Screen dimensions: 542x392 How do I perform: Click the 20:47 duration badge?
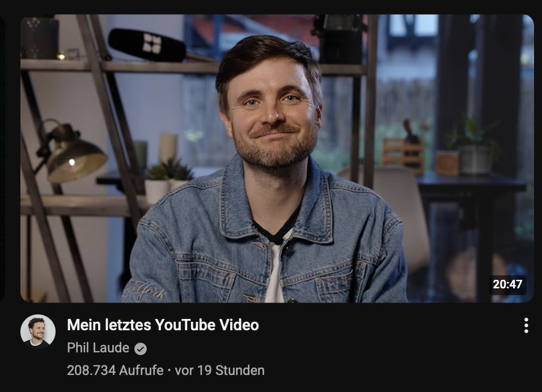pos(507,284)
